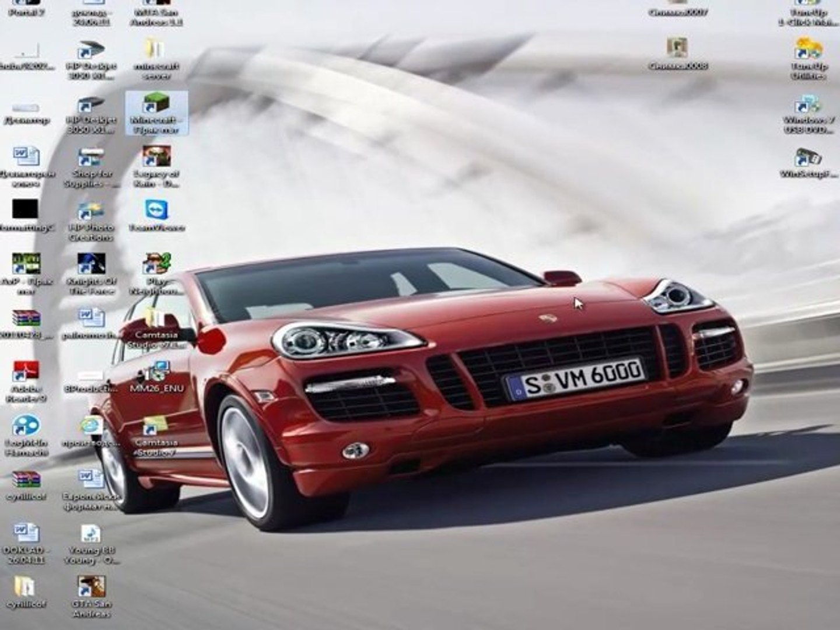Open the MM26_ENU installer icon

(x=156, y=377)
